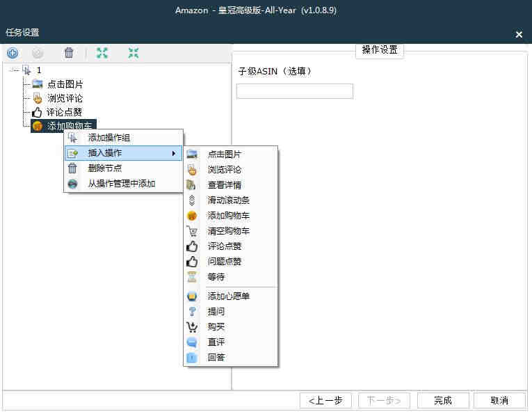
Task: Click the 下一步> button
Action: [x=384, y=400]
